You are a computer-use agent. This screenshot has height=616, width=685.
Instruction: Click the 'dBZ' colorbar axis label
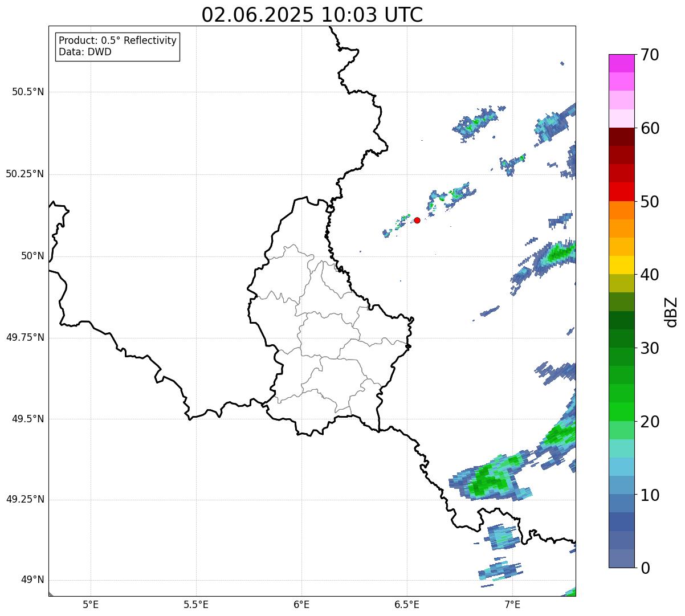[x=671, y=312]
